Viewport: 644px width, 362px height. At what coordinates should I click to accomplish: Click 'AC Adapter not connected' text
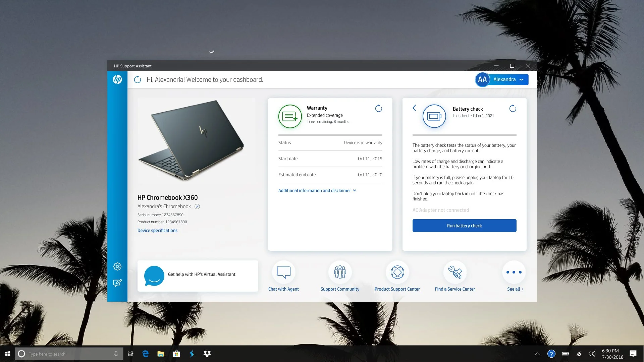click(441, 210)
